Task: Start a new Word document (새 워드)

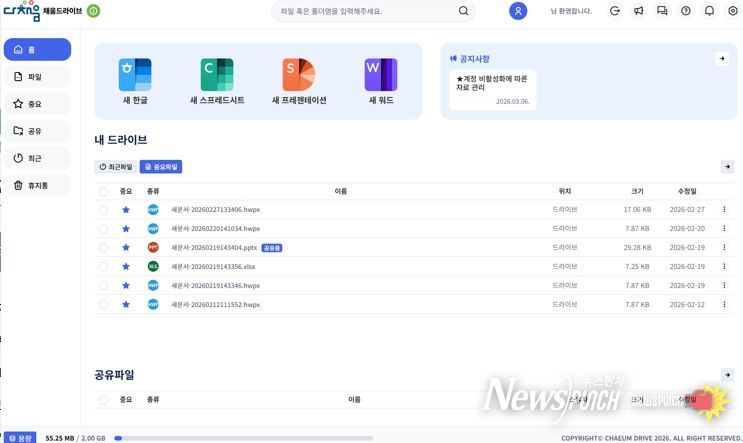Action: (380, 75)
